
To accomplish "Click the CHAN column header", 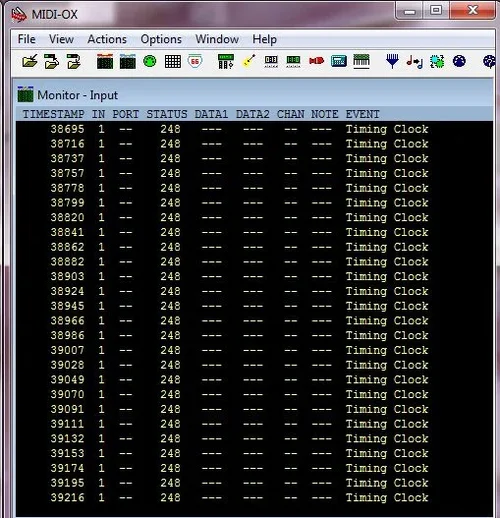I will point(291,114).
